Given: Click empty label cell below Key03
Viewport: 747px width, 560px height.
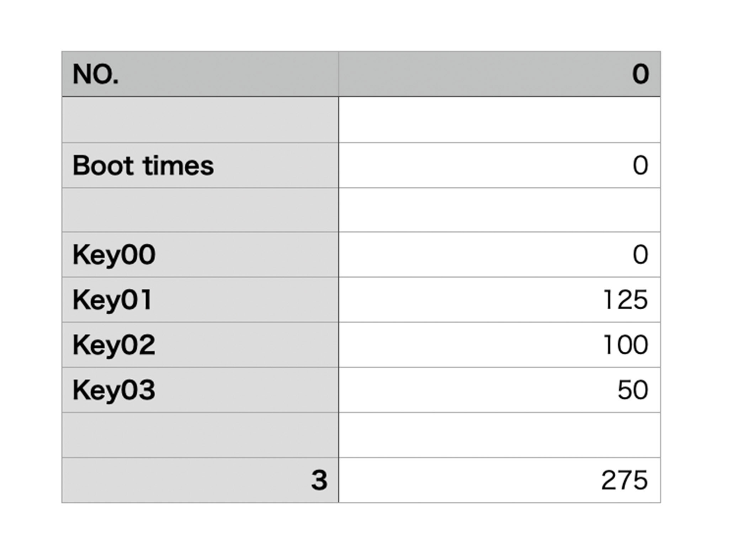Looking at the screenshot, I should click(x=200, y=435).
